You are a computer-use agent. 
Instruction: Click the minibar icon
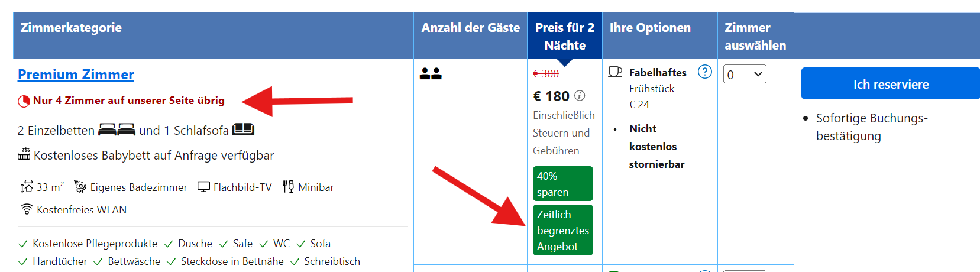[288, 187]
